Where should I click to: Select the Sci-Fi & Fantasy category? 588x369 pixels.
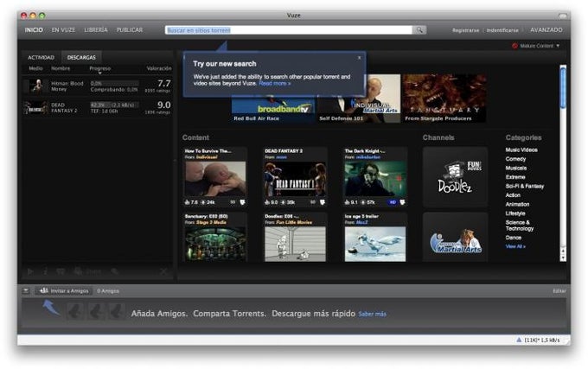(525, 186)
